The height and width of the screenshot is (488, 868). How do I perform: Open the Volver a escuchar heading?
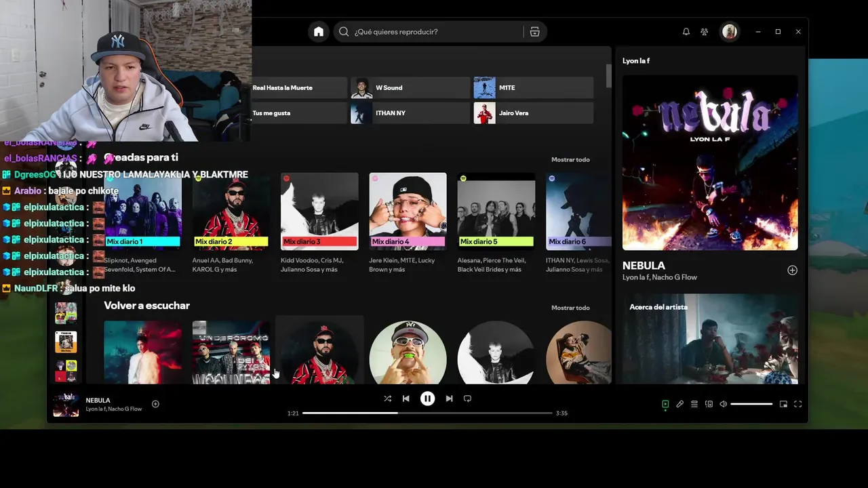click(x=146, y=306)
